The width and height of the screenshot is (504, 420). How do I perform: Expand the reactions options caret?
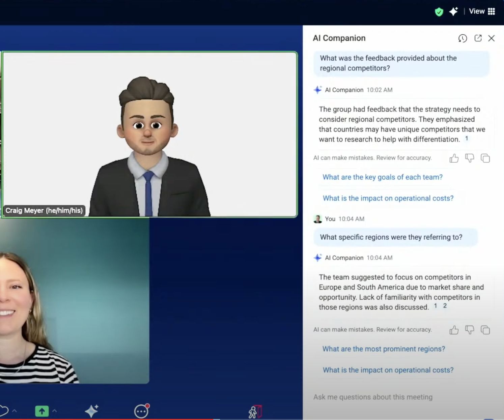15,411
